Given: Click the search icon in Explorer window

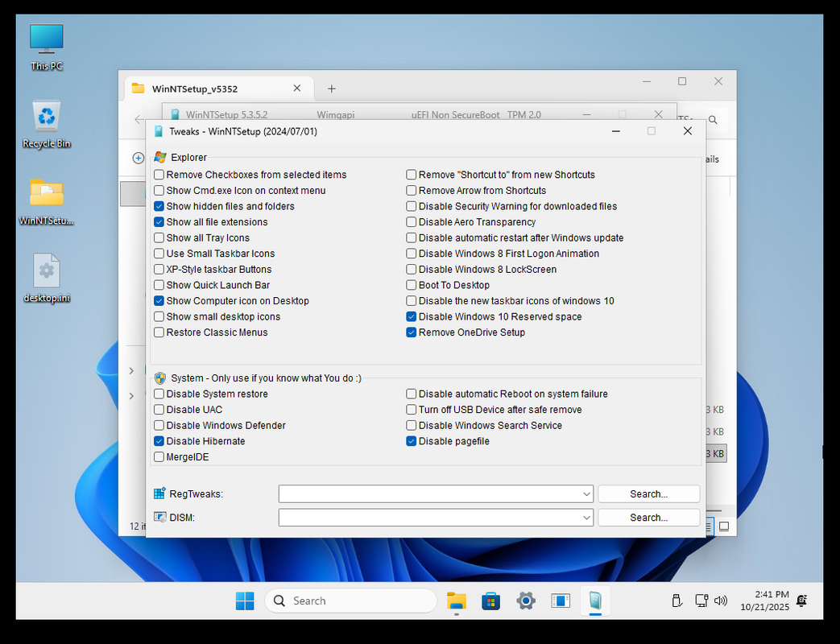Looking at the screenshot, I should tap(713, 120).
